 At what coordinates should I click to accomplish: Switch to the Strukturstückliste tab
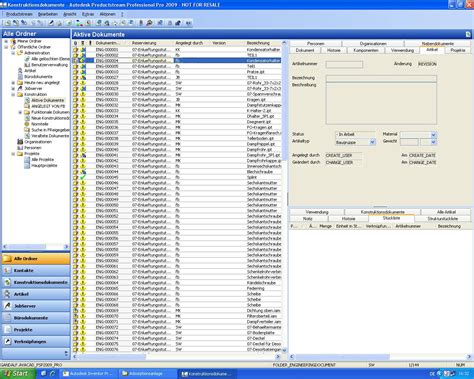[x=442, y=219]
